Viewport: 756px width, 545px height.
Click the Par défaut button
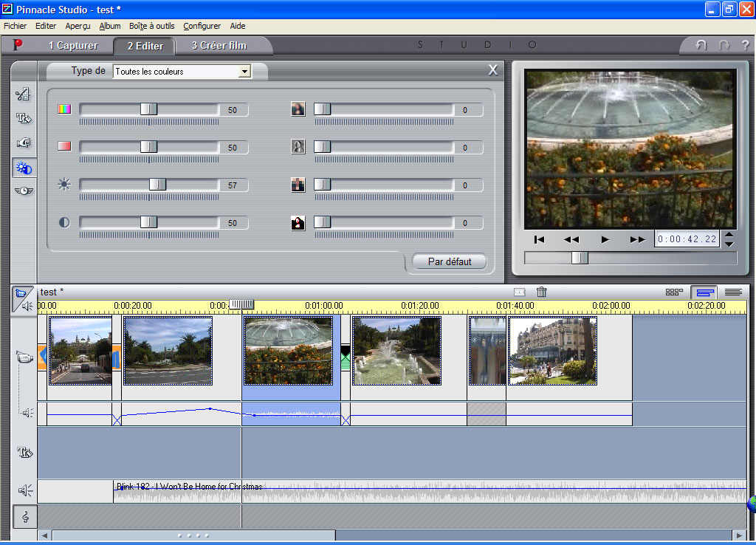tap(450, 261)
